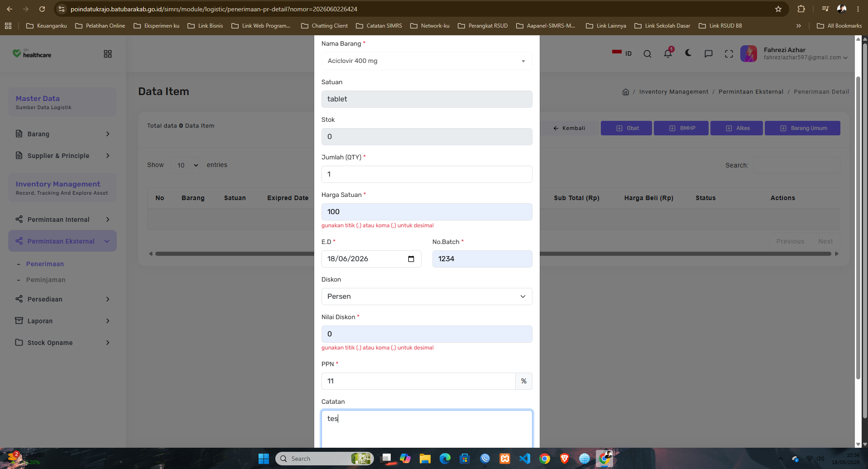Click the header search magnifier icon
This screenshot has height=469, width=868.
647,54
